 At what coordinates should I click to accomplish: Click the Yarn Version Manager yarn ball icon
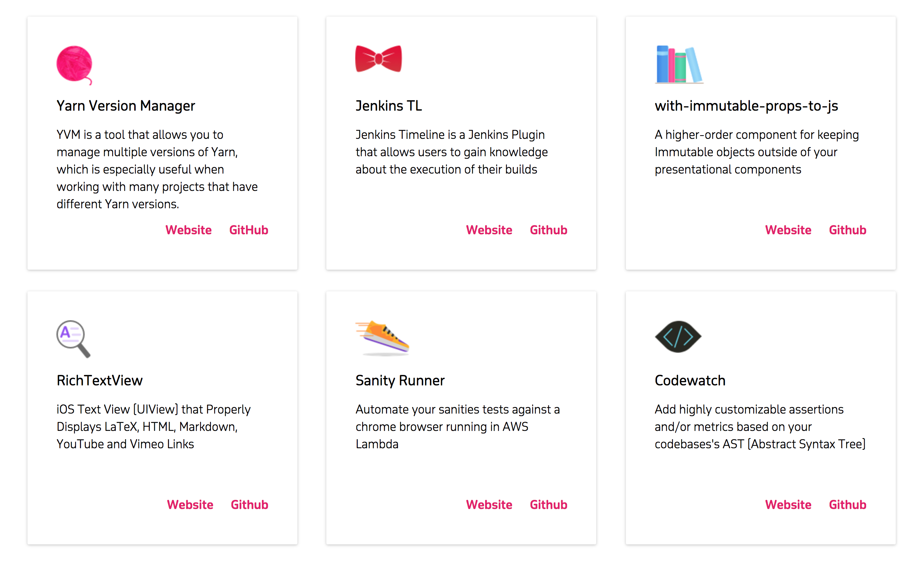click(x=74, y=64)
